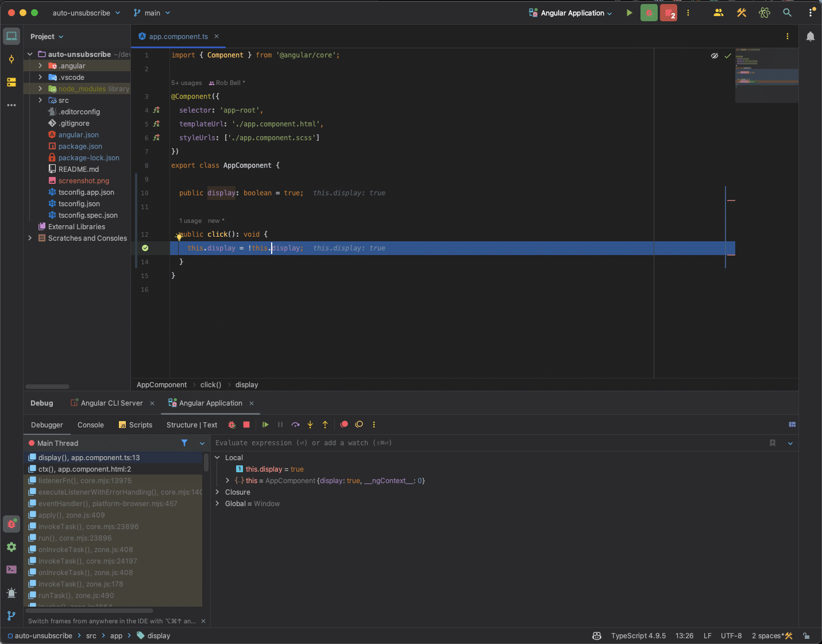This screenshot has height=644, width=822.
Task: Click the Evaluate expression input field
Action: [x=488, y=443]
